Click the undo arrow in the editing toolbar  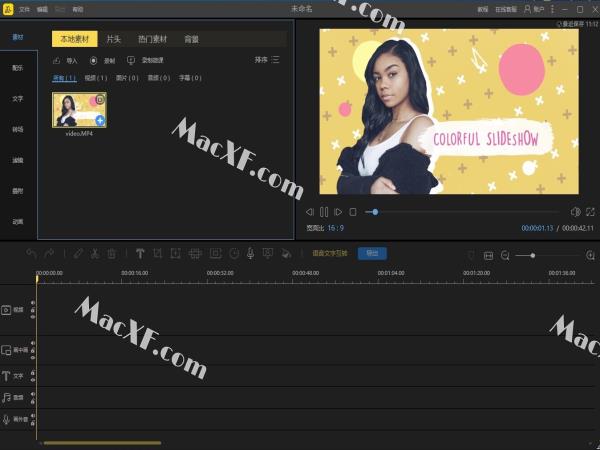pyautogui.click(x=32, y=253)
